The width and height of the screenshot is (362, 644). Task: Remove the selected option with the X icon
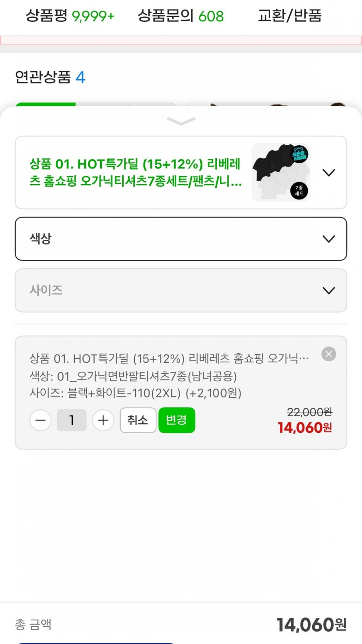click(x=329, y=354)
